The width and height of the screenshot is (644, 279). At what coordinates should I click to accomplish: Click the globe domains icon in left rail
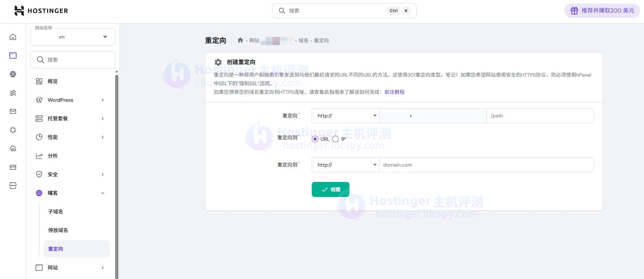click(13, 74)
